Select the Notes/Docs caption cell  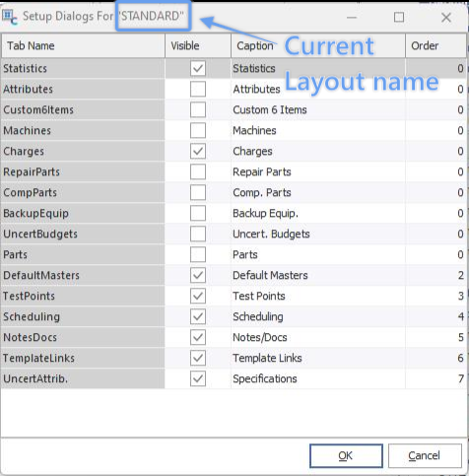318,337
